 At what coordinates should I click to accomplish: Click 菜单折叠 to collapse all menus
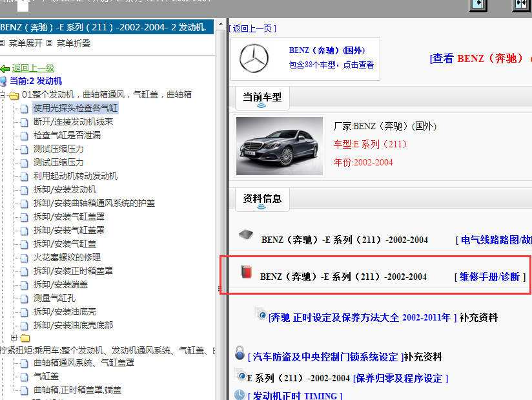(74, 43)
